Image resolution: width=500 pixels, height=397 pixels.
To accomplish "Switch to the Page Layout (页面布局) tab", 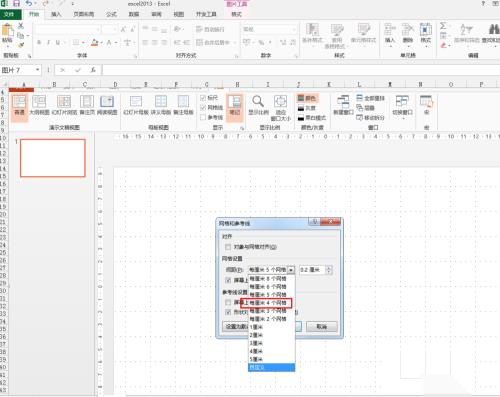I will coord(84,14).
